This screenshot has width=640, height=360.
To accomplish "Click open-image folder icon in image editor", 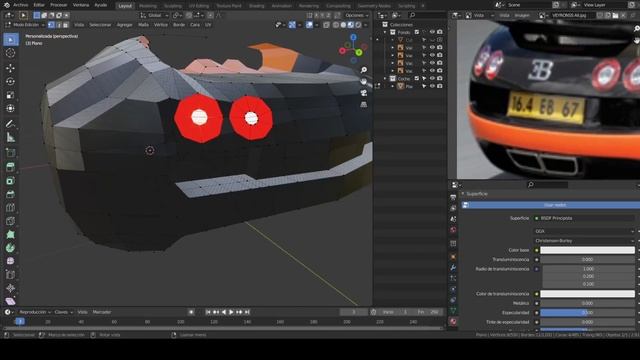I will pos(616,16).
